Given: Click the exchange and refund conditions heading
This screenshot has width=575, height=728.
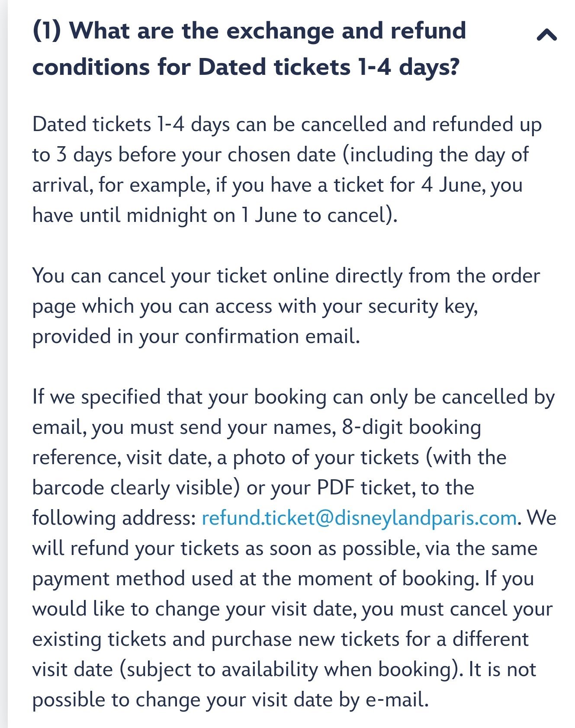Looking at the screenshot, I should 249,48.
